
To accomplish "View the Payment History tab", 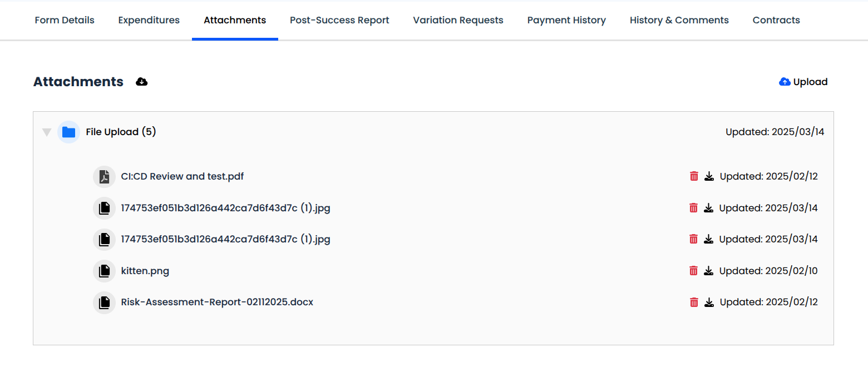I will [566, 20].
